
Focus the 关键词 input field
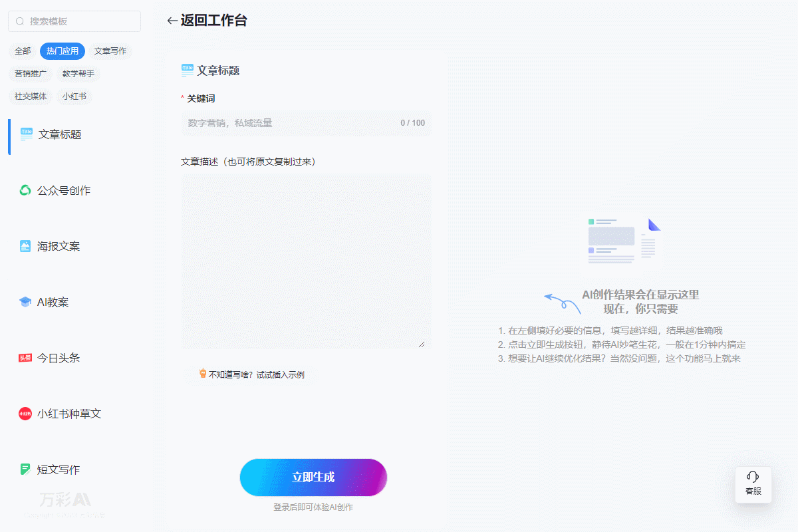[x=289, y=123]
